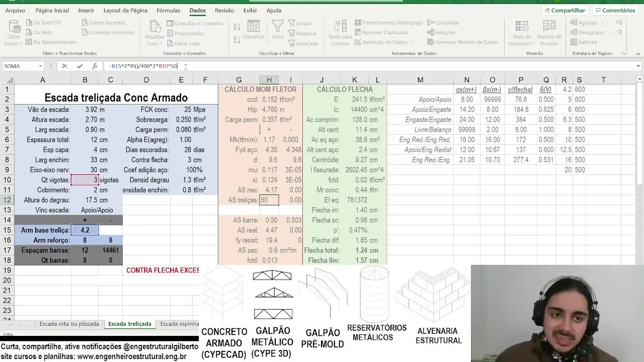Open Escada reta ou plissada sheet
Image resolution: width=644 pixels, height=362 pixels.
click(69, 324)
